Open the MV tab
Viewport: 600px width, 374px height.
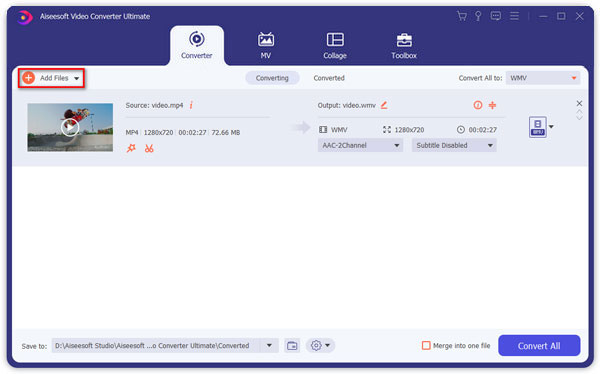(x=266, y=45)
